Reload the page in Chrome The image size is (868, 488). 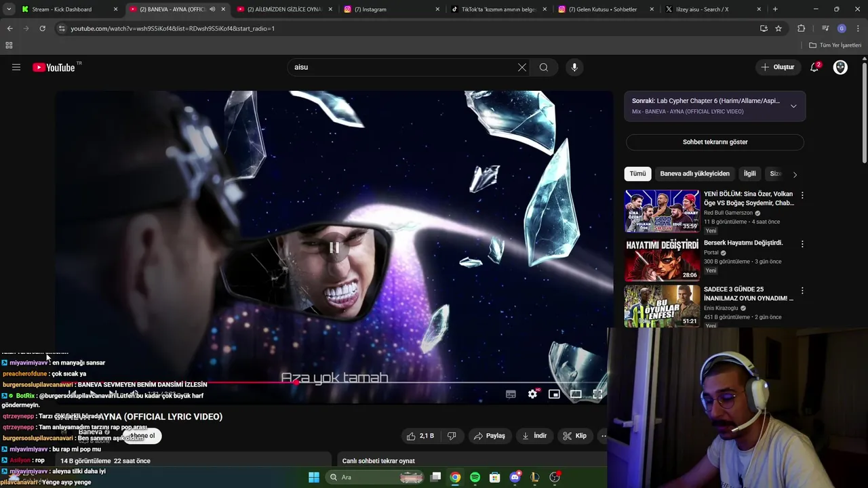[x=42, y=28]
